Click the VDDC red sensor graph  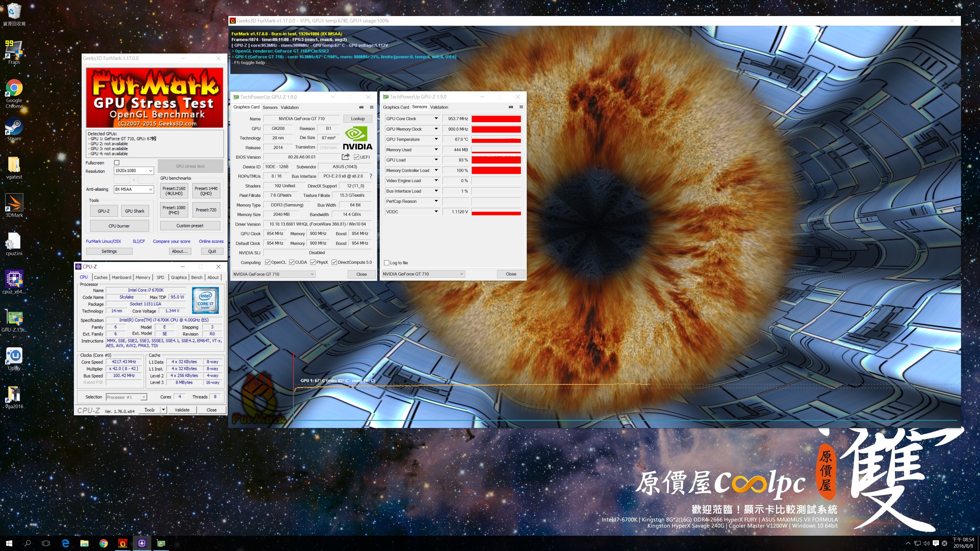click(x=496, y=212)
